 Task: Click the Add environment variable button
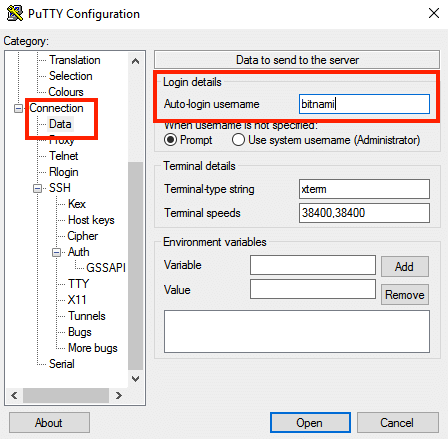(x=405, y=267)
